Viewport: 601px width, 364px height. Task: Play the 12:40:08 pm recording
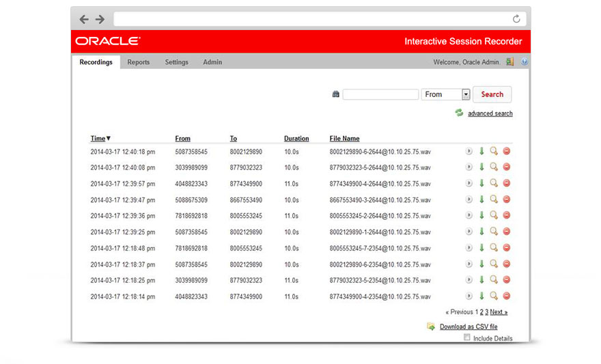[469, 167]
